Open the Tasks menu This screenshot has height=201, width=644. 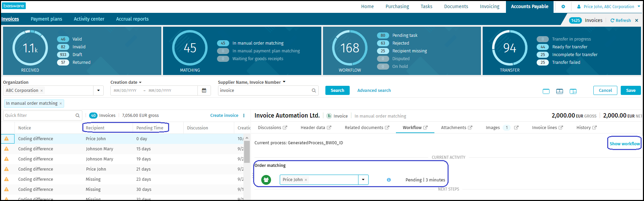(426, 6)
